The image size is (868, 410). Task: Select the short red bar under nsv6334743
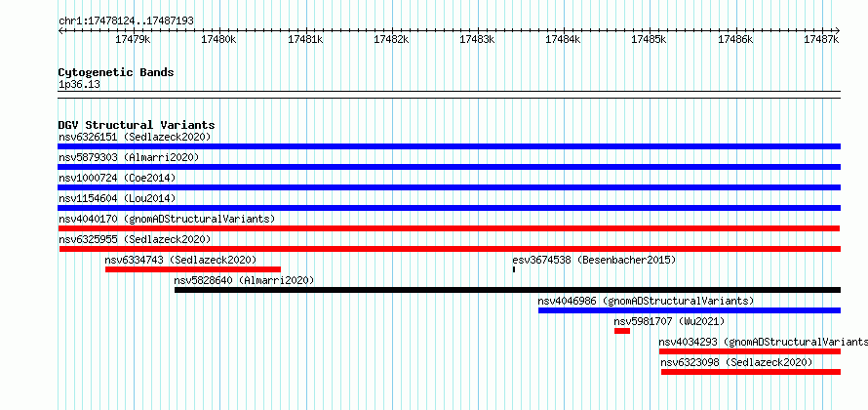pos(193,269)
